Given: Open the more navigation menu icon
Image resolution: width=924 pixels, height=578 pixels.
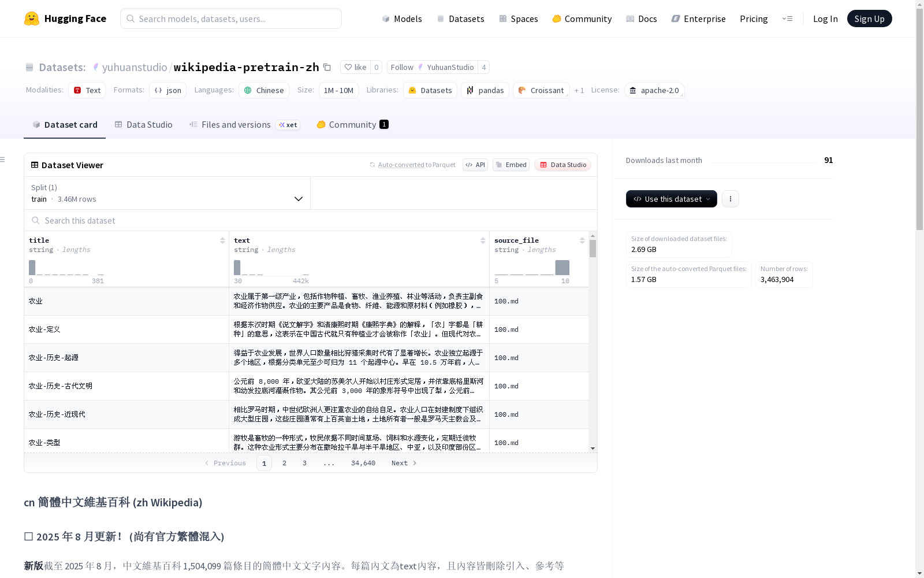Looking at the screenshot, I should (787, 18).
